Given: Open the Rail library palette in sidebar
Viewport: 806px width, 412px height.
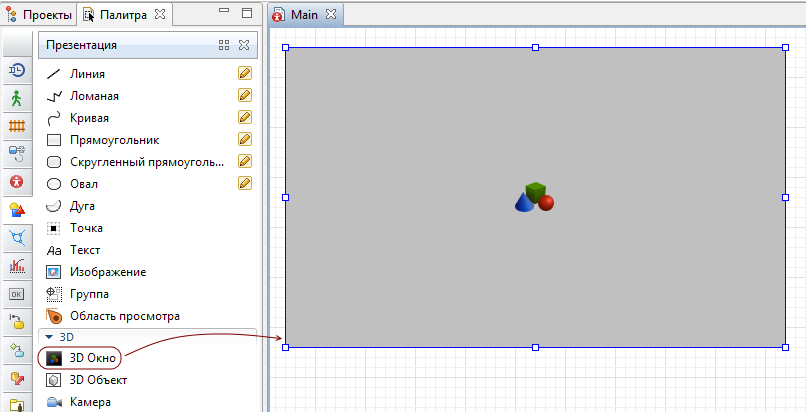Looking at the screenshot, I should click(x=16, y=126).
